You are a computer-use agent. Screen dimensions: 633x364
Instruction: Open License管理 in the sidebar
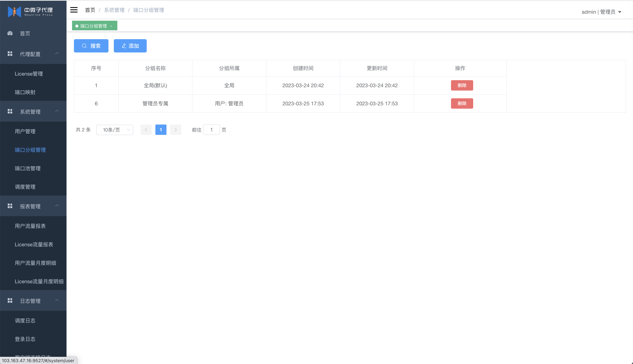[33, 74]
